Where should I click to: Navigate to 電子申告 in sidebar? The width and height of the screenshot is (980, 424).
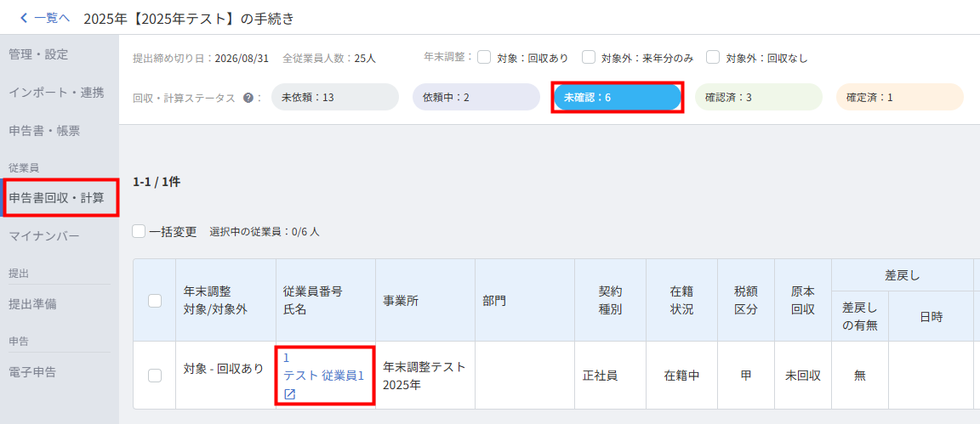[x=32, y=371]
